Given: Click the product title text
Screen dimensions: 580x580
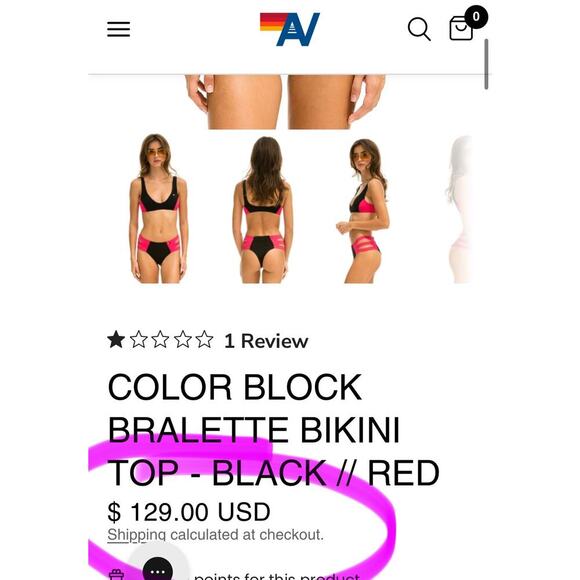Looking at the screenshot, I should pos(273,430).
